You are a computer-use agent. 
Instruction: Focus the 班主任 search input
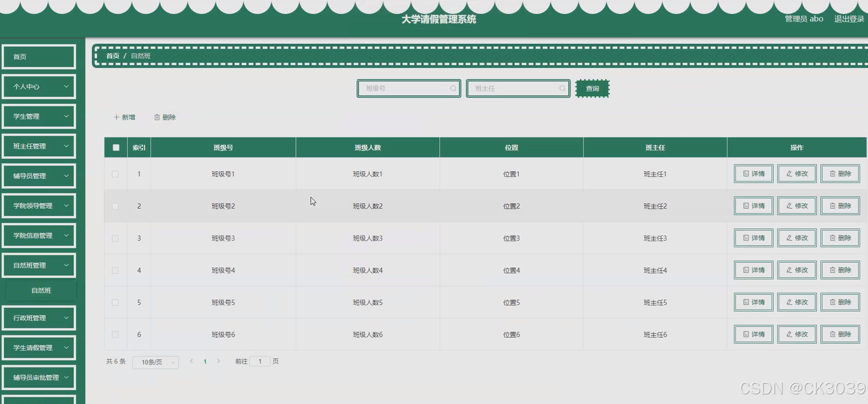[518, 88]
